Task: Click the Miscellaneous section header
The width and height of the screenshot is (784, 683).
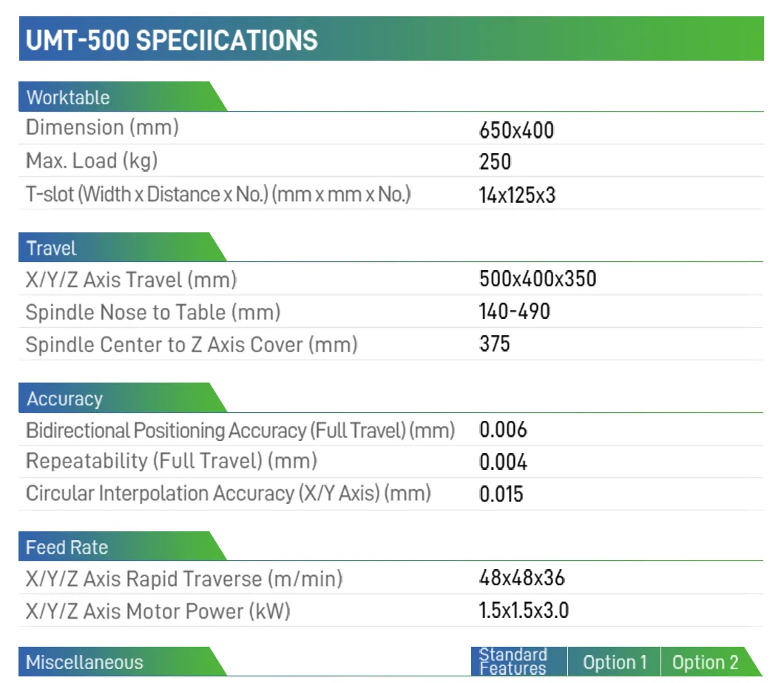Action: (x=84, y=662)
